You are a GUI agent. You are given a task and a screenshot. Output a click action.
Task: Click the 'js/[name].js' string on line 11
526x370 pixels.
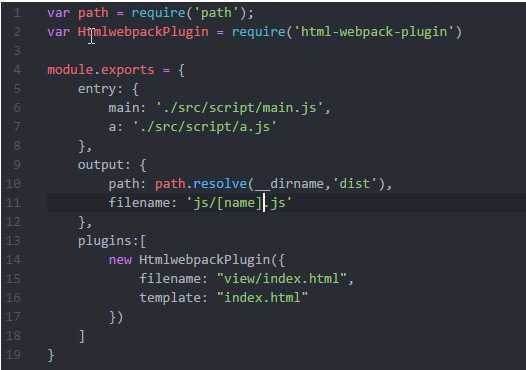239,203
